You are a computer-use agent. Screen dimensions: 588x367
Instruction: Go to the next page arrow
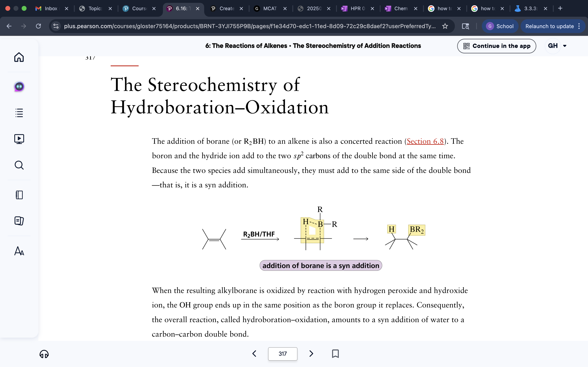[311, 354]
